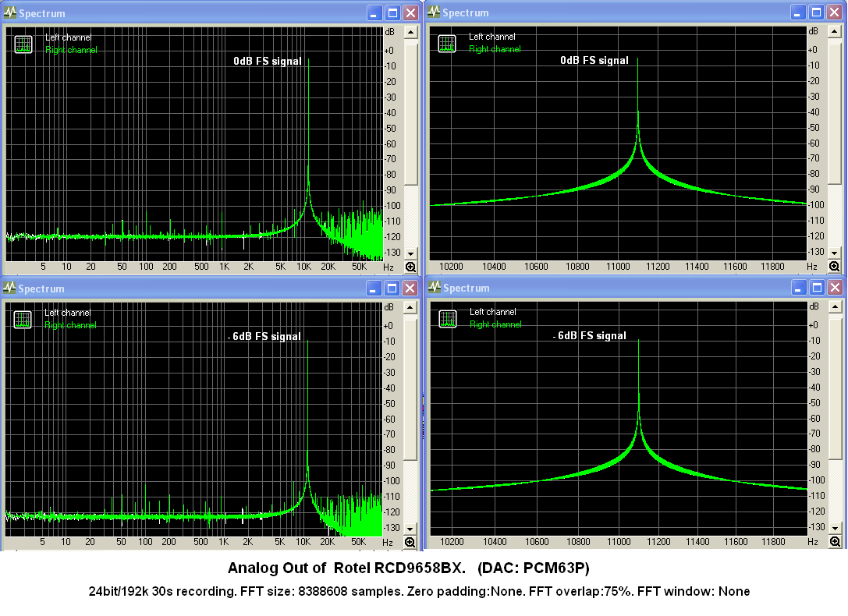Click the 'Analog Out of Rotel RCD9658BX' caption
The height and width of the screenshot is (616, 848).
408,568
